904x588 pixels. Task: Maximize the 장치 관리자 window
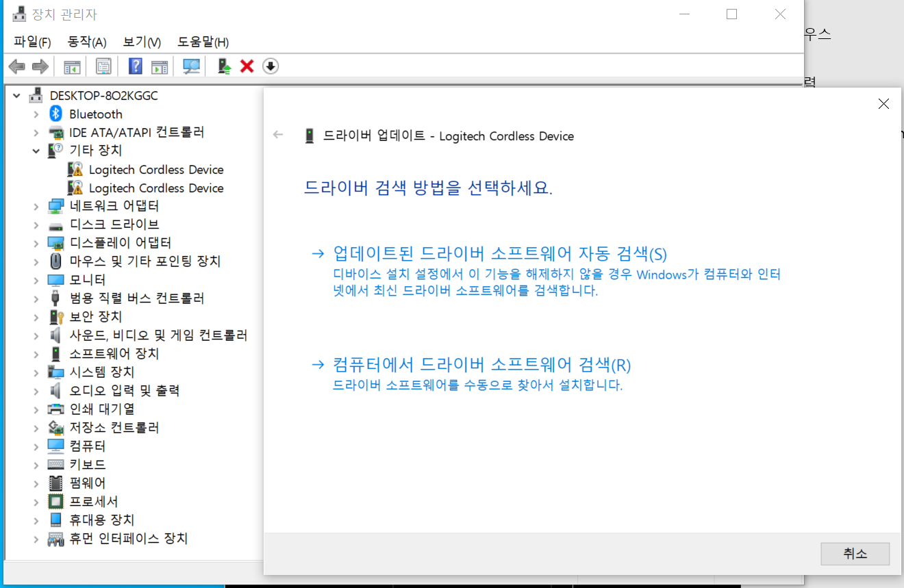731,14
